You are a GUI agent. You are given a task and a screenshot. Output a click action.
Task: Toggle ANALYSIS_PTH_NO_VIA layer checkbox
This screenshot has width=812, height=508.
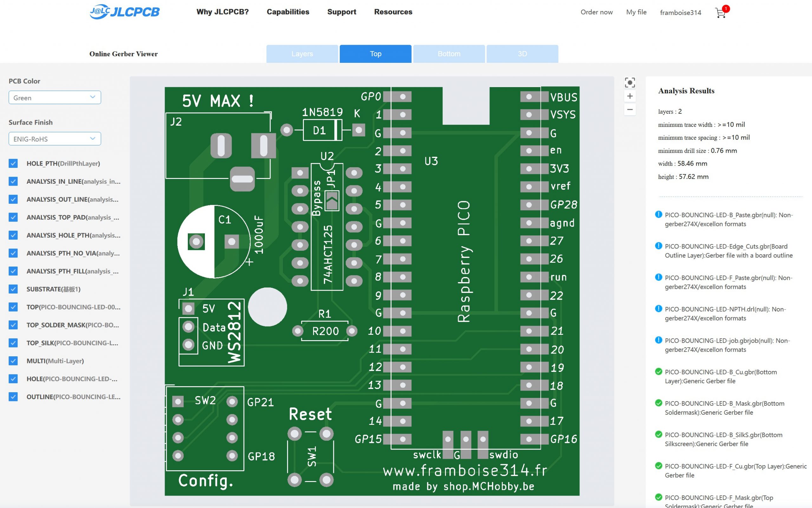pos(13,253)
